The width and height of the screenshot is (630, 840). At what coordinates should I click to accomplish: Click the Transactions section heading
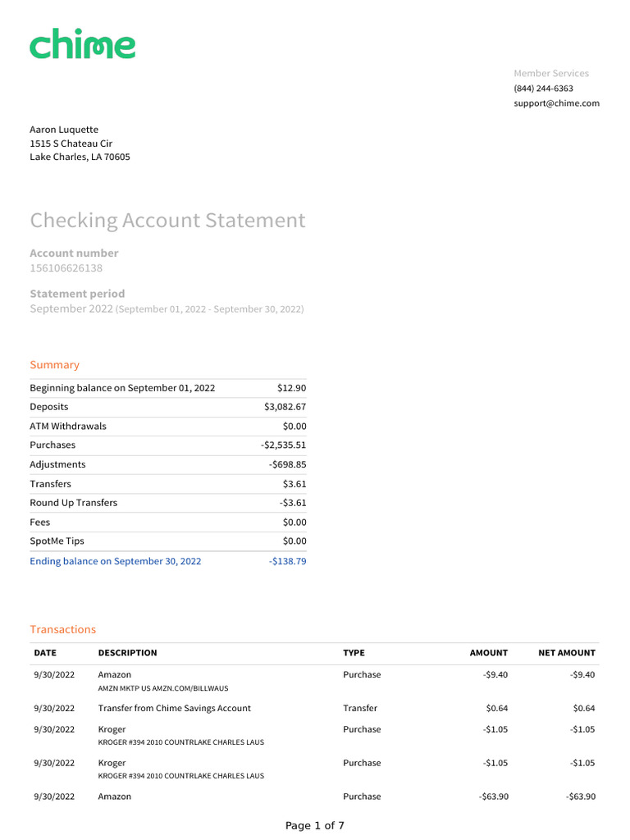[62, 629]
